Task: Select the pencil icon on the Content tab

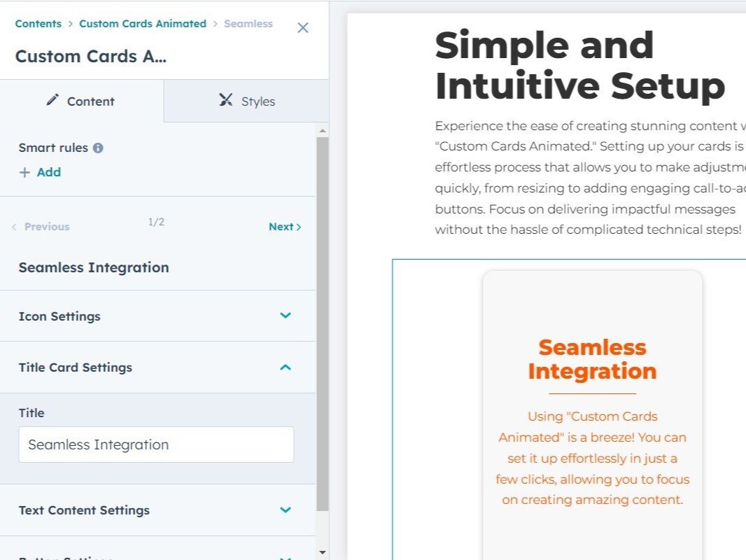Action: click(x=53, y=100)
